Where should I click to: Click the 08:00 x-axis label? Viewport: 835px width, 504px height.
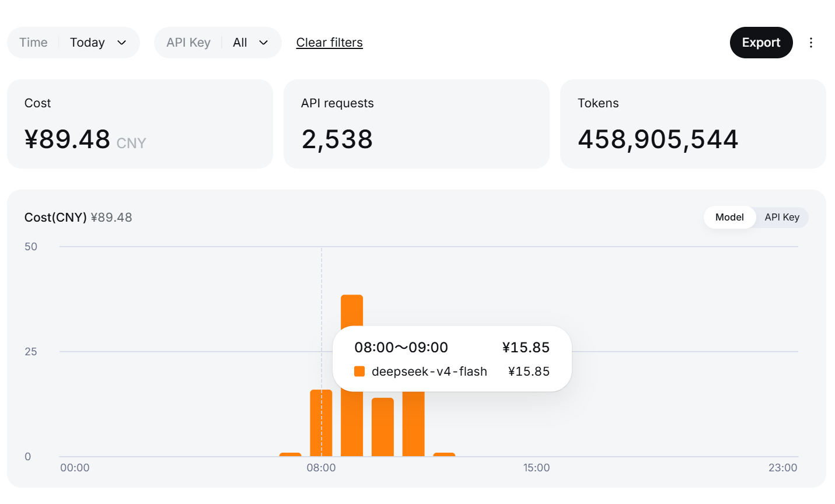(x=321, y=468)
